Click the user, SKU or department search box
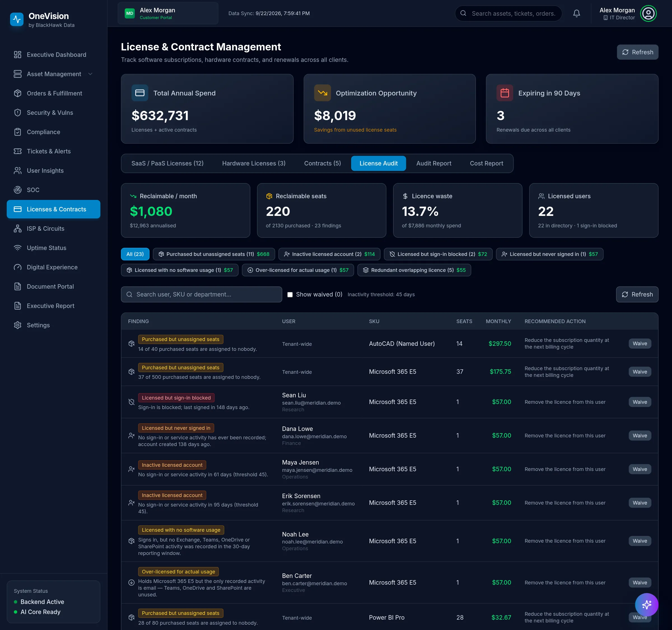672x630 pixels. point(202,294)
